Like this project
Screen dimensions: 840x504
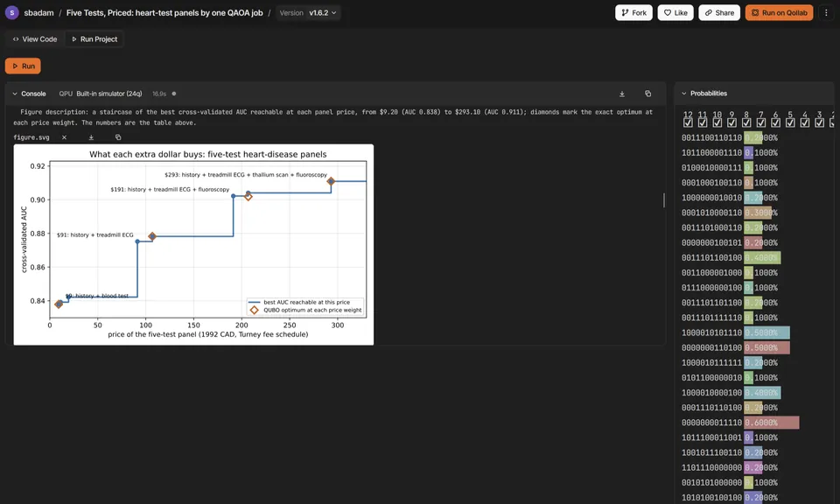pos(675,13)
